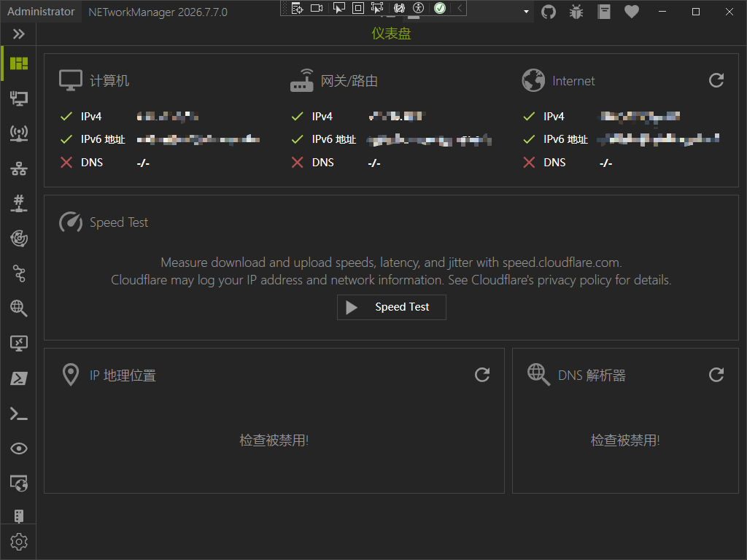Open Settings gear at sidebar bottom

pyautogui.click(x=18, y=542)
